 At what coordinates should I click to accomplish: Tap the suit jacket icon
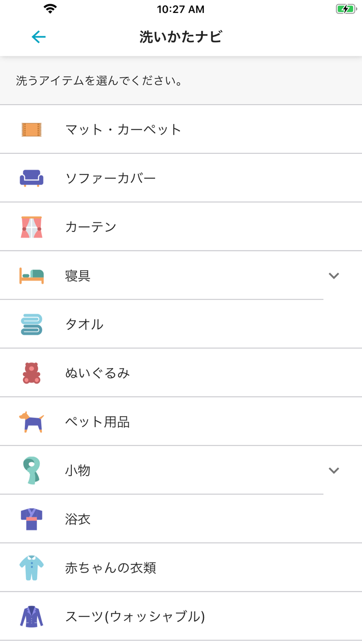point(32,617)
